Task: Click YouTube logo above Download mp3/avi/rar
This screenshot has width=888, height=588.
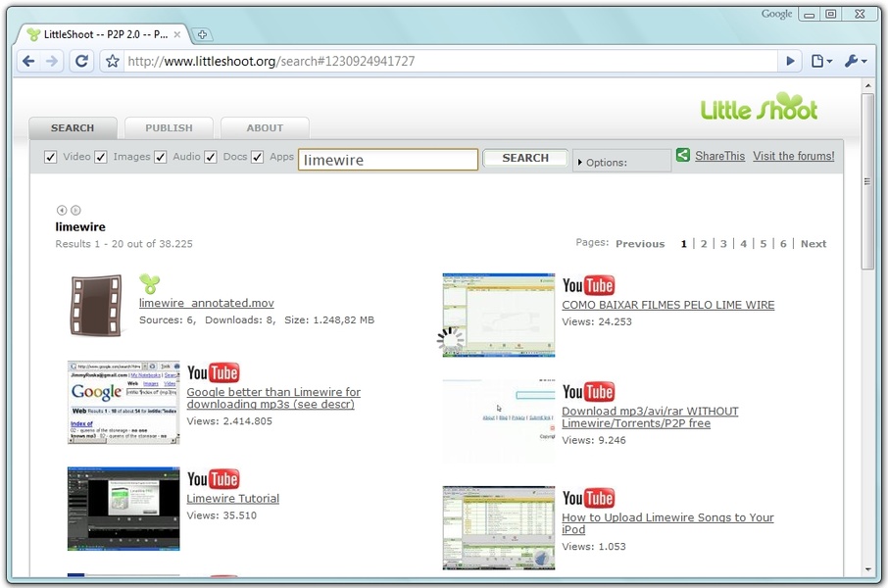Action: (588, 392)
